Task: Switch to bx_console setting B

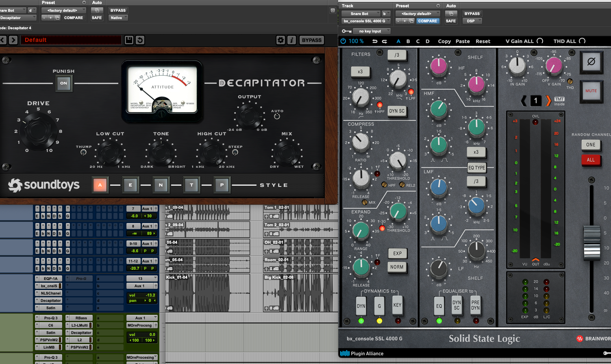Action: click(x=408, y=41)
